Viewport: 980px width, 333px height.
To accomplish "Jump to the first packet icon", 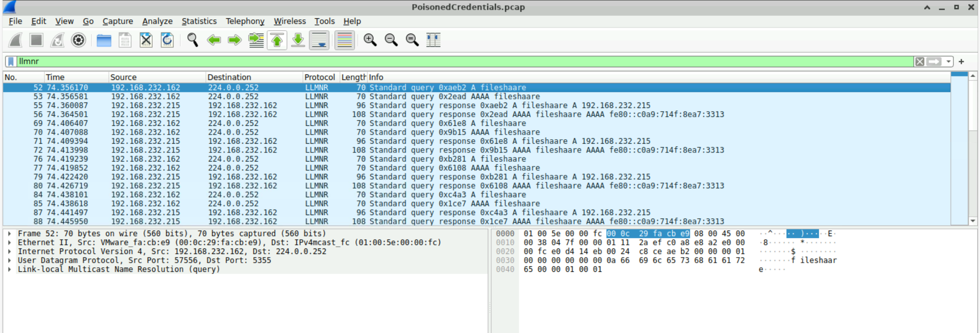I will [x=277, y=40].
